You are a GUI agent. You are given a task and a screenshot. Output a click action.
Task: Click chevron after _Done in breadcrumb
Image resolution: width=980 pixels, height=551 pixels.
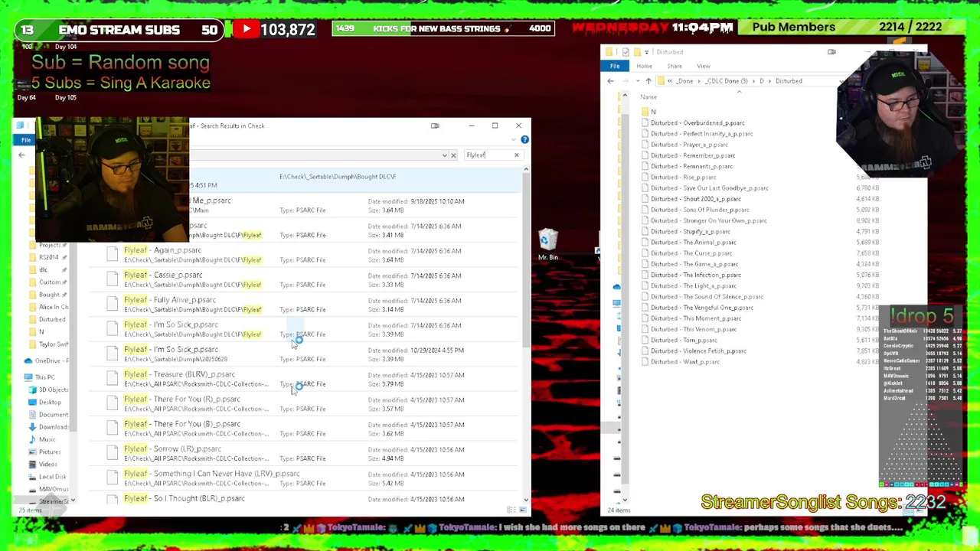point(697,80)
